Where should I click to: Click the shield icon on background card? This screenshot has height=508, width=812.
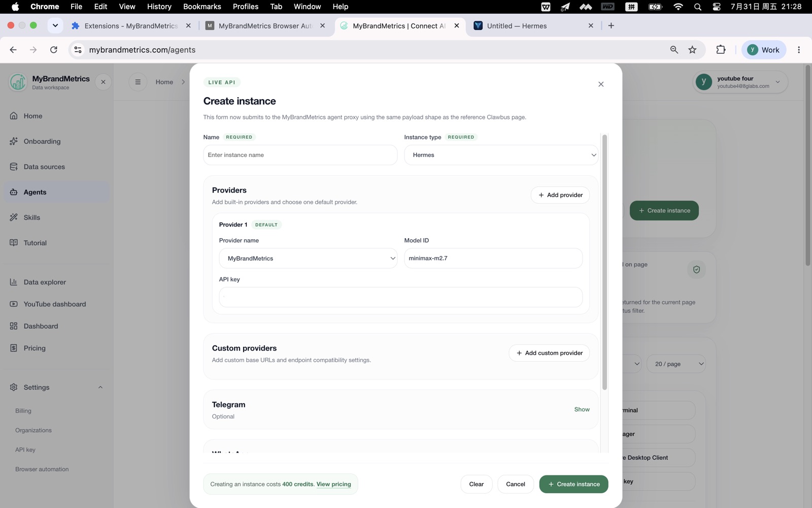coord(696,270)
